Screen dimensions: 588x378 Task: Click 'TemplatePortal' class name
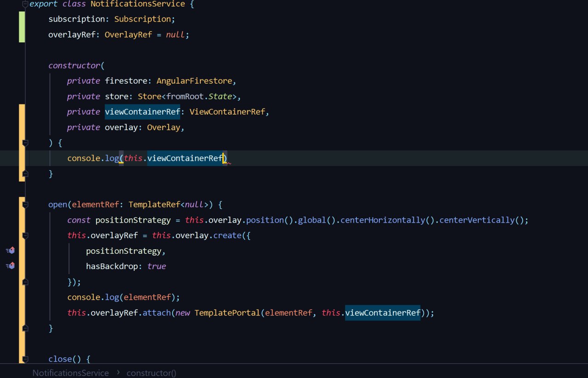click(227, 313)
